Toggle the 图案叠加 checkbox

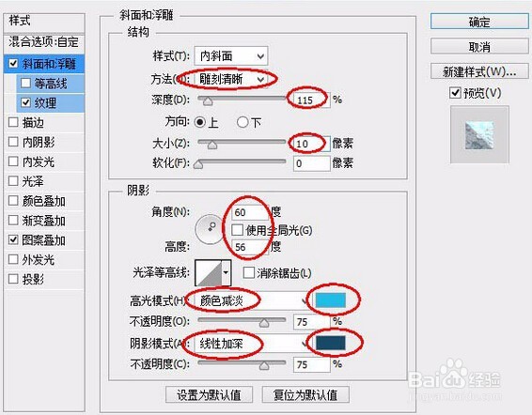(x=13, y=240)
